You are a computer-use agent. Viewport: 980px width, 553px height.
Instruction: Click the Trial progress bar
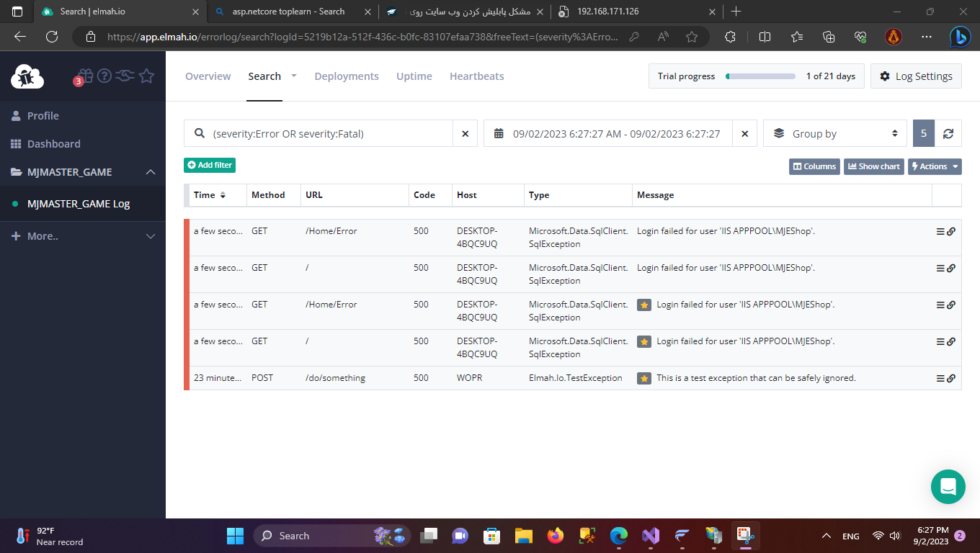pyautogui.click(x=761, y=76)
